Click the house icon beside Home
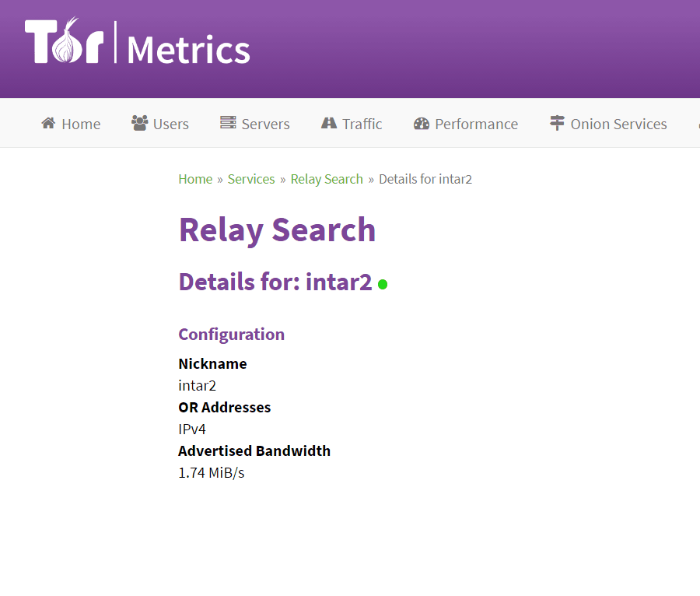 (49, 123)
